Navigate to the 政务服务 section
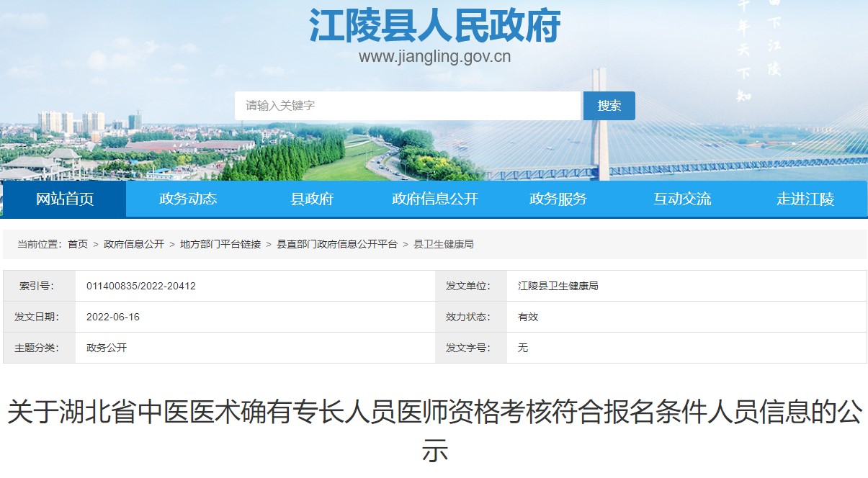The image size is (868, 478). (x=558, y=199)
